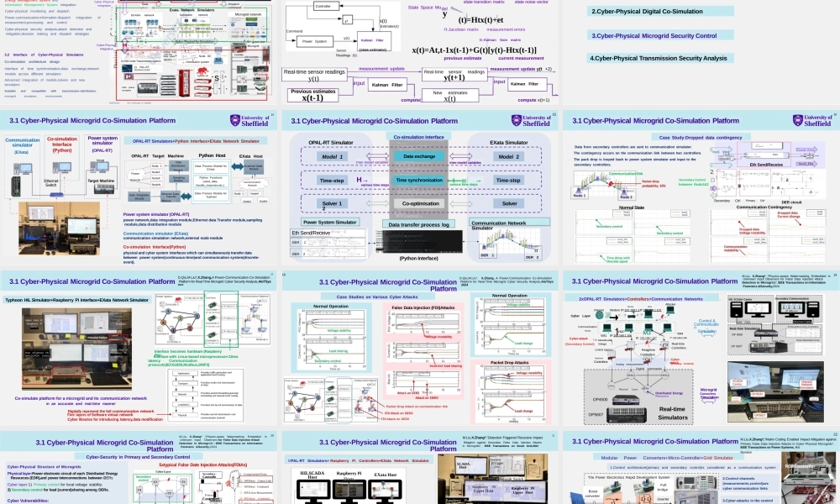Click the 'False Data Injection (FDI) Attacks' chart title

[x=423, y=308]
